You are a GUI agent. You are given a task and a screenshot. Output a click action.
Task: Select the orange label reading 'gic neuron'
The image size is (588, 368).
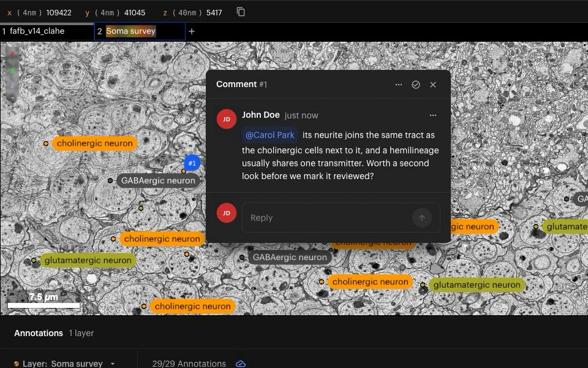[474, 226]
